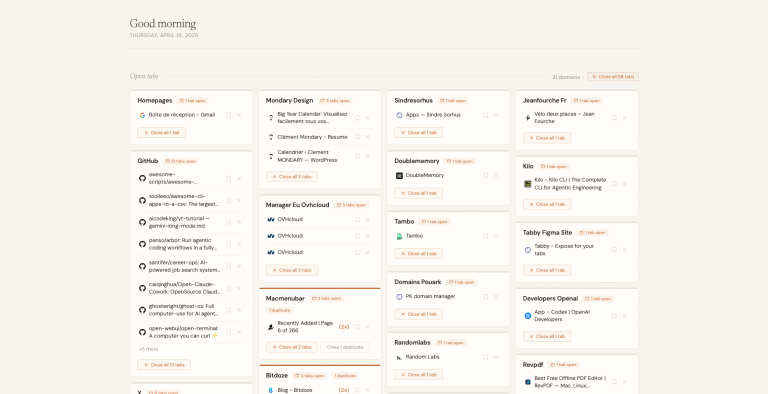This screenshot has height=394, width=768.
Task: Bookmark the Best Free Offline PDF Editor tab
Action: (x=614, y=382)
